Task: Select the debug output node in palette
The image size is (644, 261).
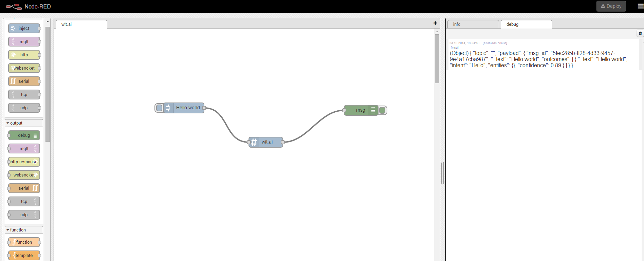Action: 24,135
